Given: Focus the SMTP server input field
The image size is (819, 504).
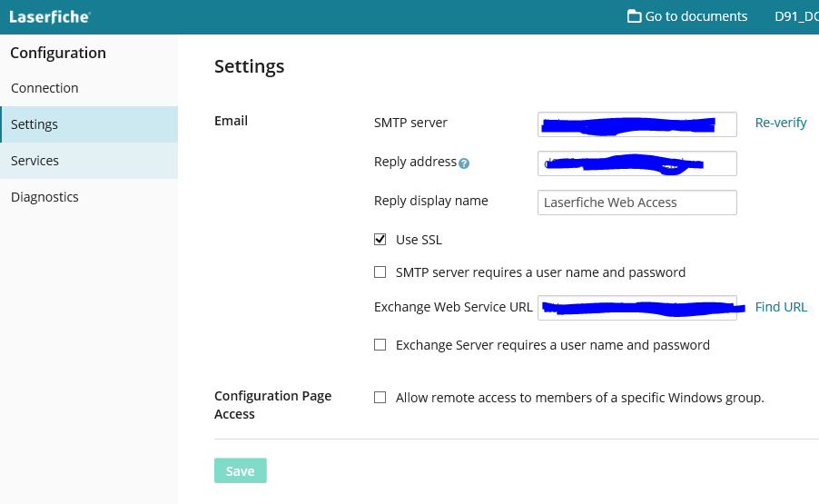Looking at the screenshot, I should pyautogui.click(x=637, y=124).
